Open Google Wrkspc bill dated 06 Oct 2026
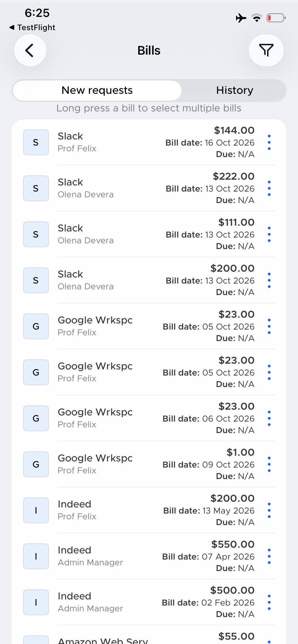 149,418
